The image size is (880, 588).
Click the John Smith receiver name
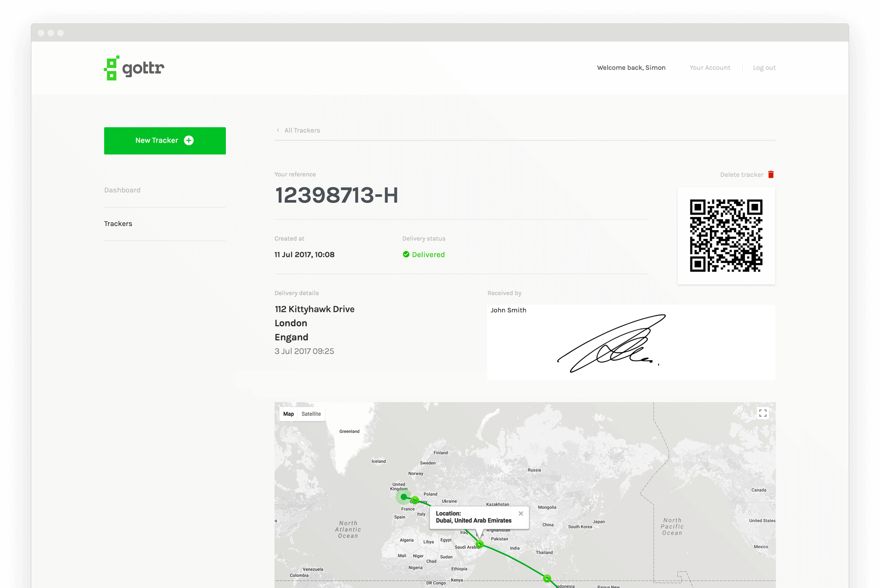coord(508,310)
